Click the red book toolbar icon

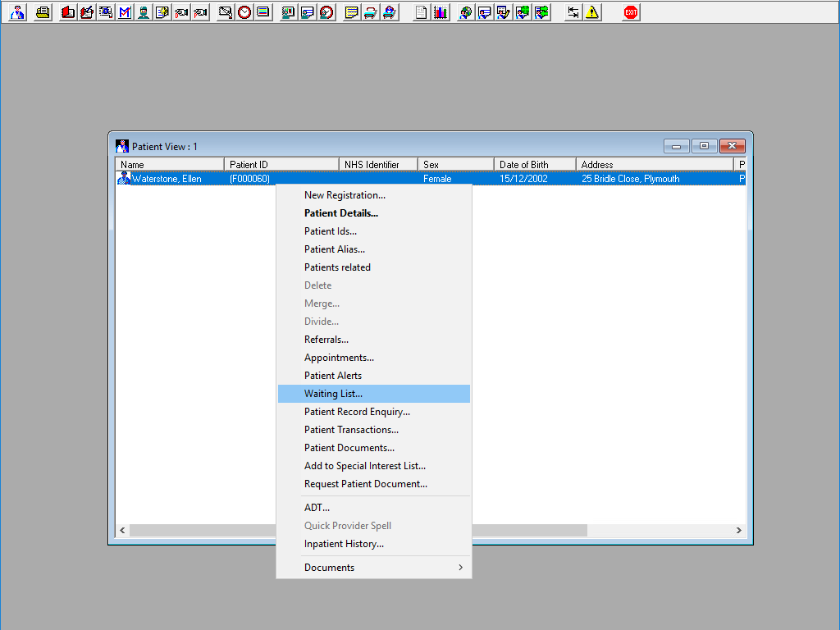click(67, 12)
